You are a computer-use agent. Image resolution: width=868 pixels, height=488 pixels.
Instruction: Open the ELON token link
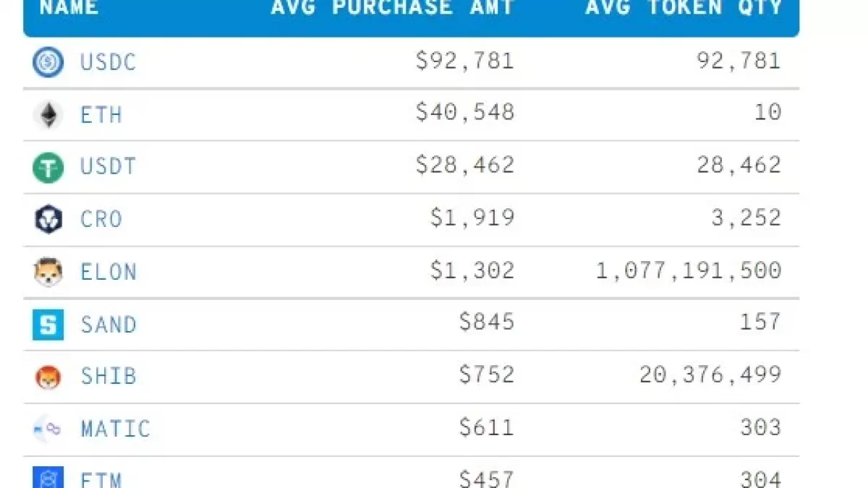click(108, 273)
